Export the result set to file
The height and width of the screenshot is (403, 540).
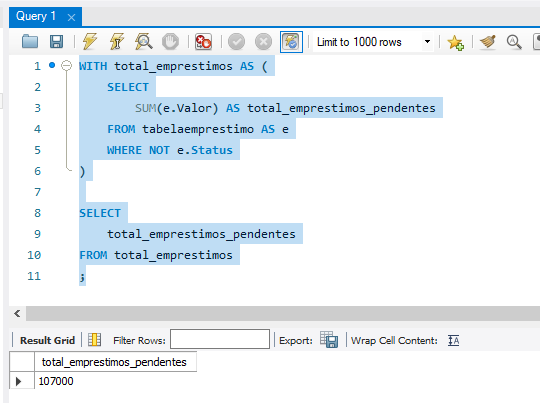pyautogui.click(x=329, y=339)
